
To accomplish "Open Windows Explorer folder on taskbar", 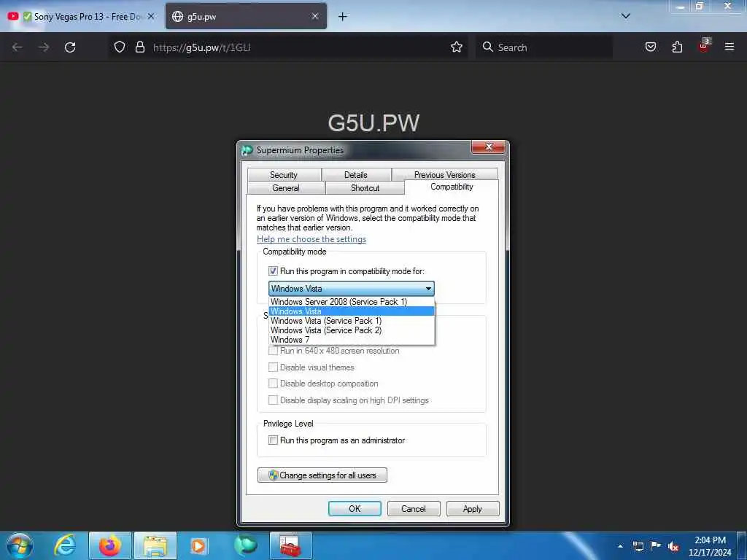I will [x=155, y=545].
